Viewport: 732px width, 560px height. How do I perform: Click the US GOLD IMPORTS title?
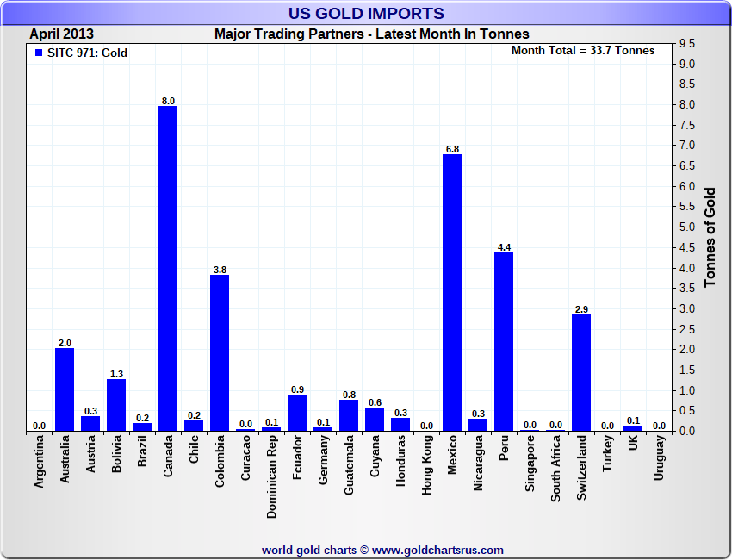coord(366,14)
